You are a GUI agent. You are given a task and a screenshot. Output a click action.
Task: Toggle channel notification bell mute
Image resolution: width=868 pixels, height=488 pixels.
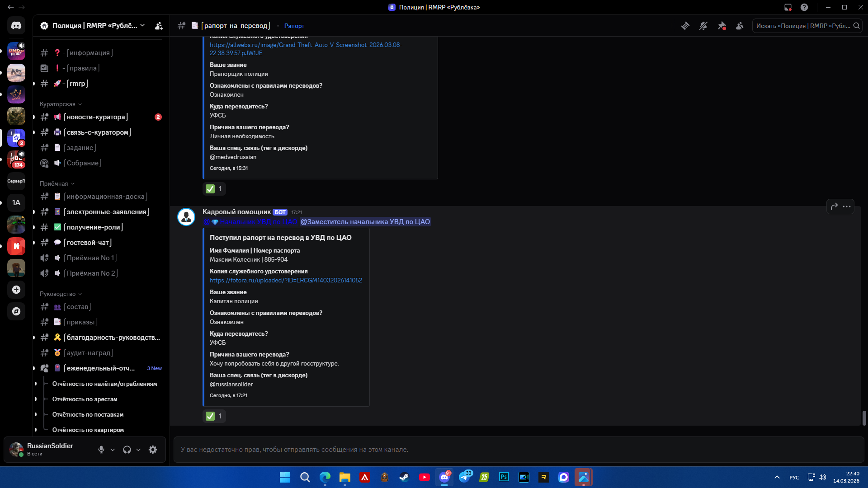click(x=703, y=26)
